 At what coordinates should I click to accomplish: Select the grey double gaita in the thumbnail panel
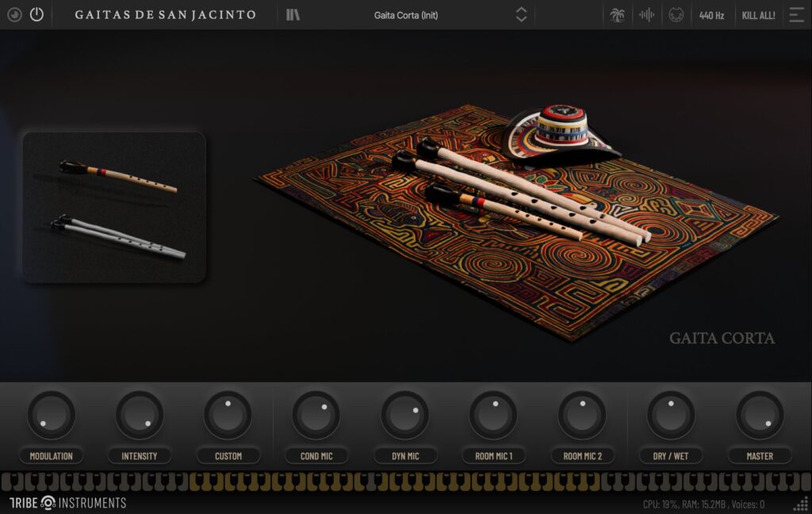pyautogui.click(x=118, y=237)
